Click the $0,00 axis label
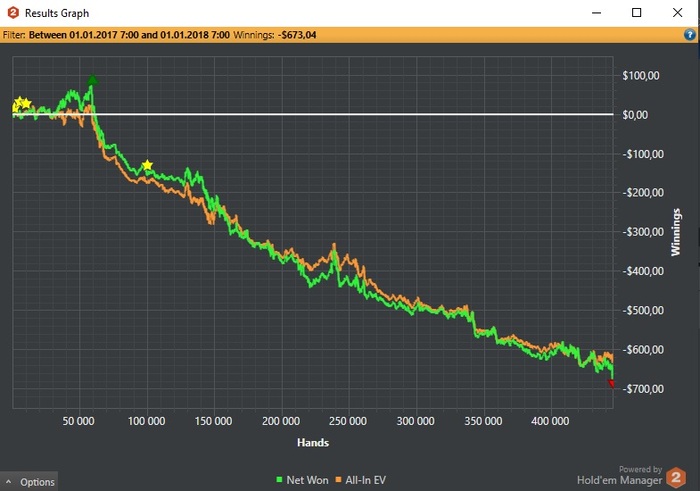This screenshot has width=700, height=491. (x=635, y=115)
